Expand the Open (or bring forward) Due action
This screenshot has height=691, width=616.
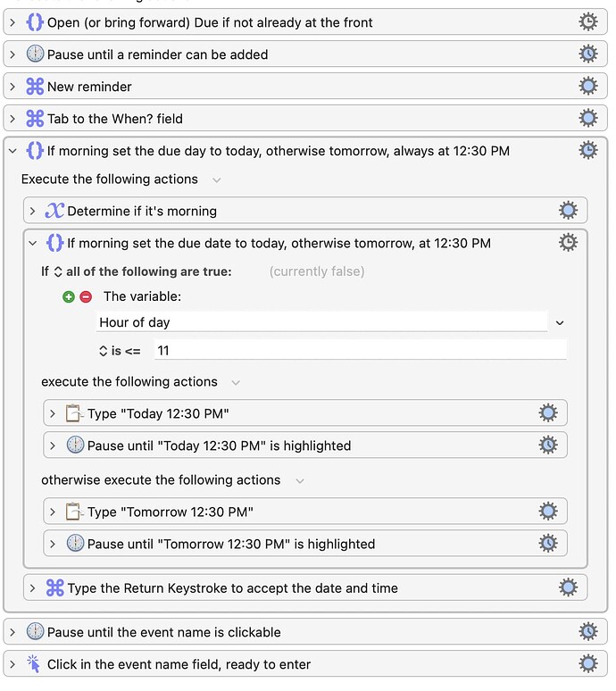click(12, 22)
